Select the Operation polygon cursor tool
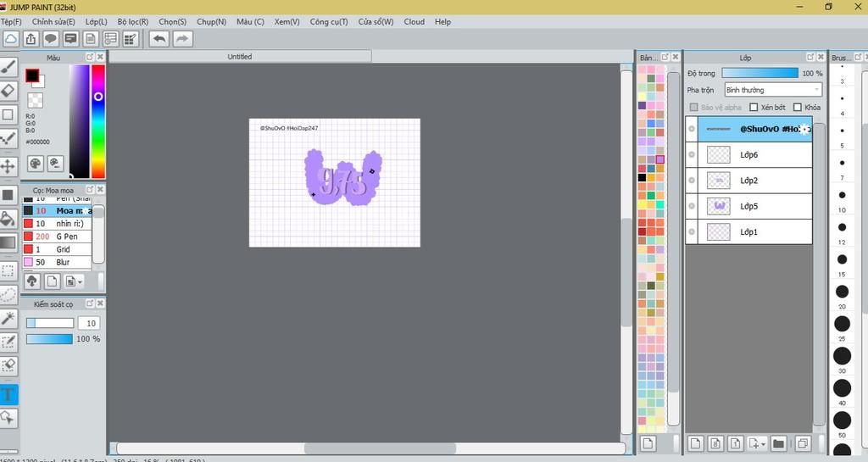Image resolution: width=868 pixels, height=462 pixels. (x=8, y=418)
